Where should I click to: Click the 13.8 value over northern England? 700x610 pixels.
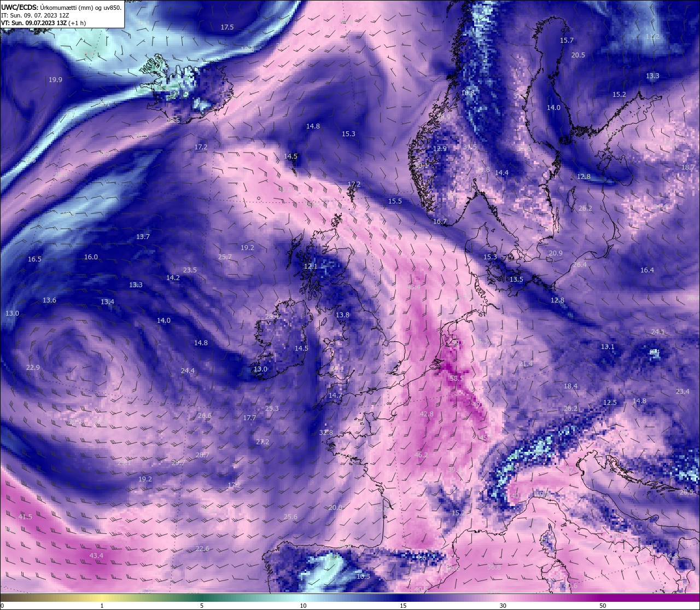(x=342, y=315)
